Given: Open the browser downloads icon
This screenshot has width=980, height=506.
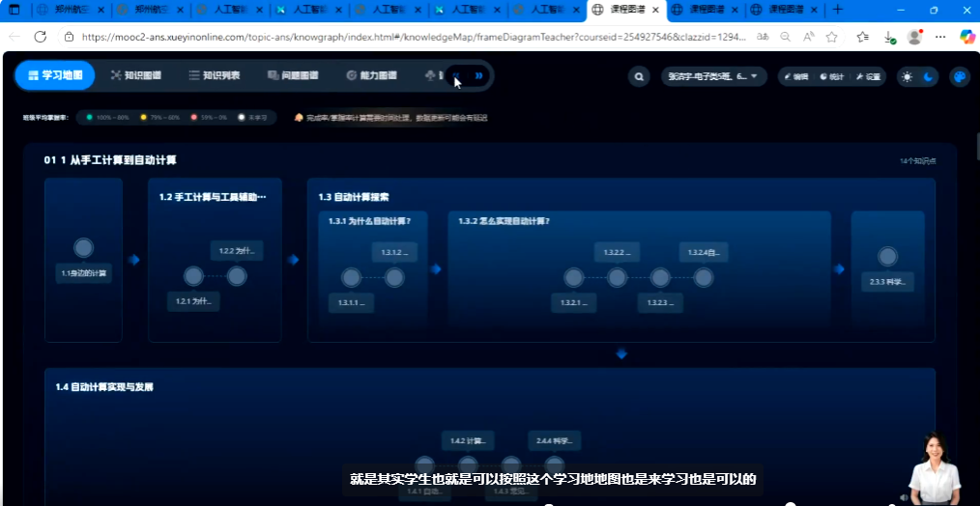Looking at the screenshot, I should (887, 37).
